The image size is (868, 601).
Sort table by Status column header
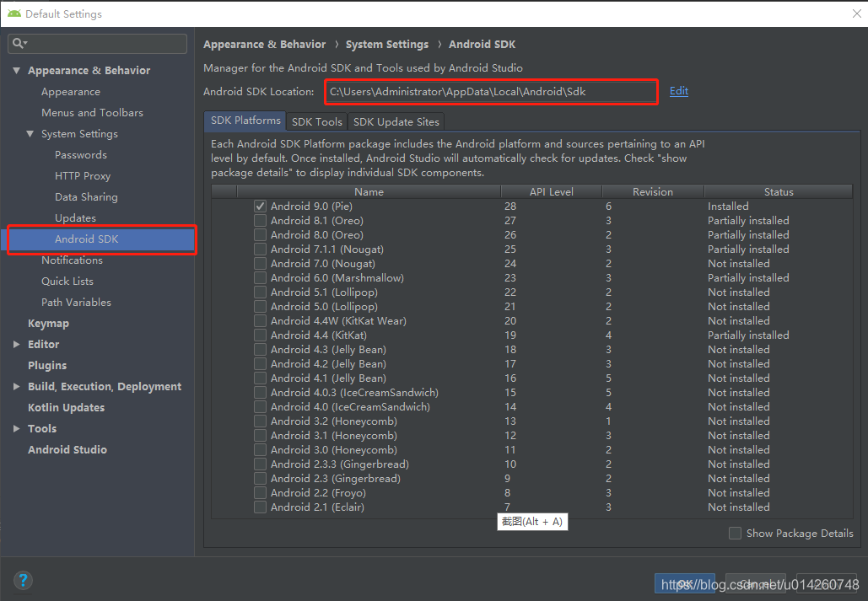pos(779,191)
